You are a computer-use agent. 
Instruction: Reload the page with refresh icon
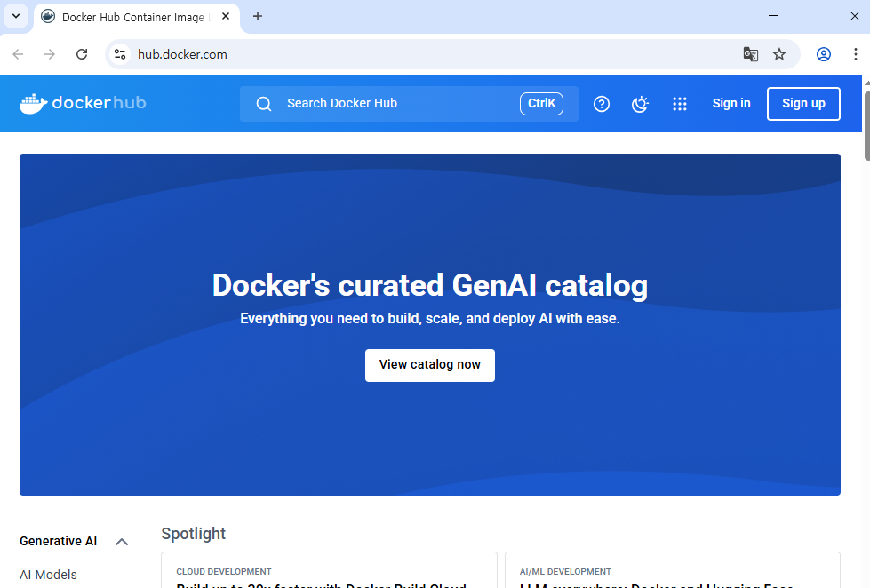tap(82, 54)
